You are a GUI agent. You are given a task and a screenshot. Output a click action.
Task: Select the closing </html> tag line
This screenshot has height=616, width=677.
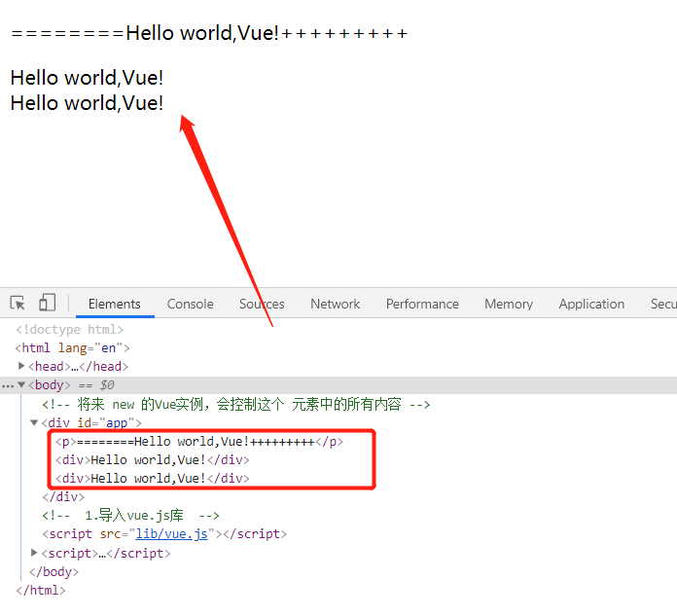tap(41, 590)
